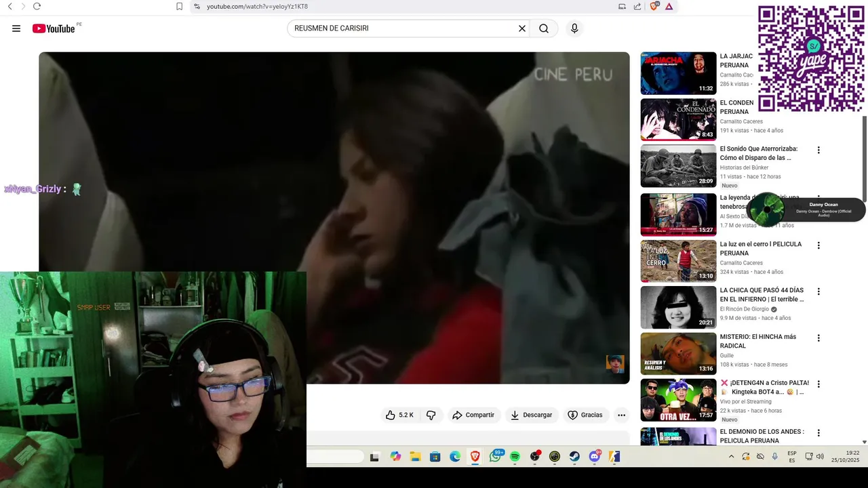Open Brave Shields lion icon
Screen dimensions: 868x488
pos(654,6)
